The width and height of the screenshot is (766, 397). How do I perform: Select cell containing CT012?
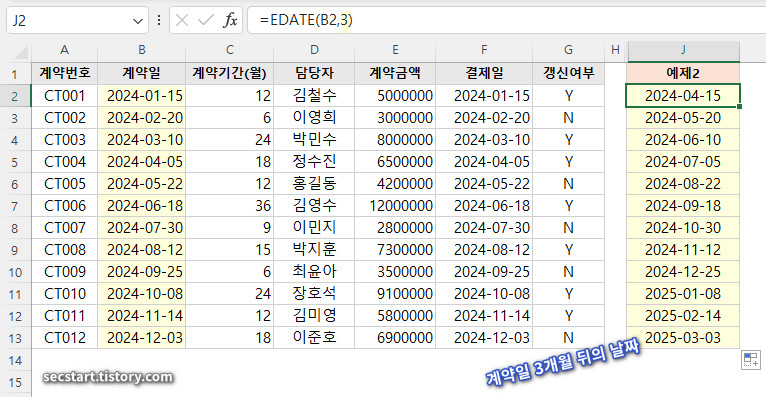(x=64, y=337)
